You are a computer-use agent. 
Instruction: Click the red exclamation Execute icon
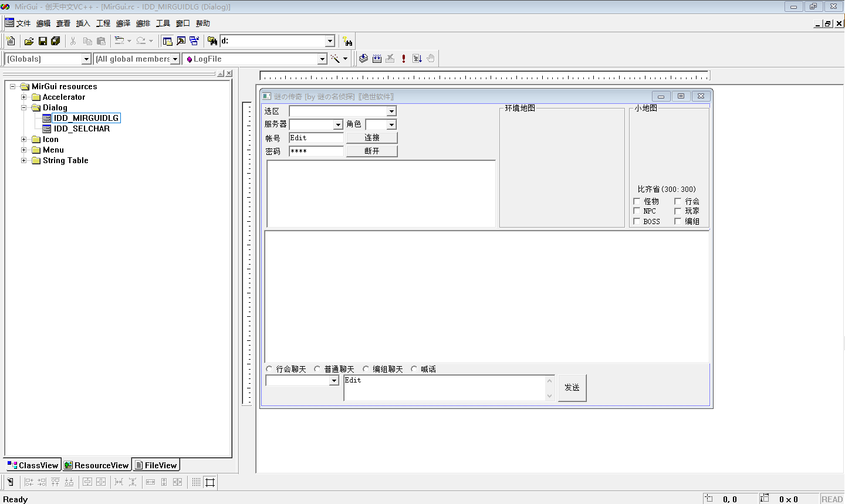pyautogui.click(x=404, y=59)
